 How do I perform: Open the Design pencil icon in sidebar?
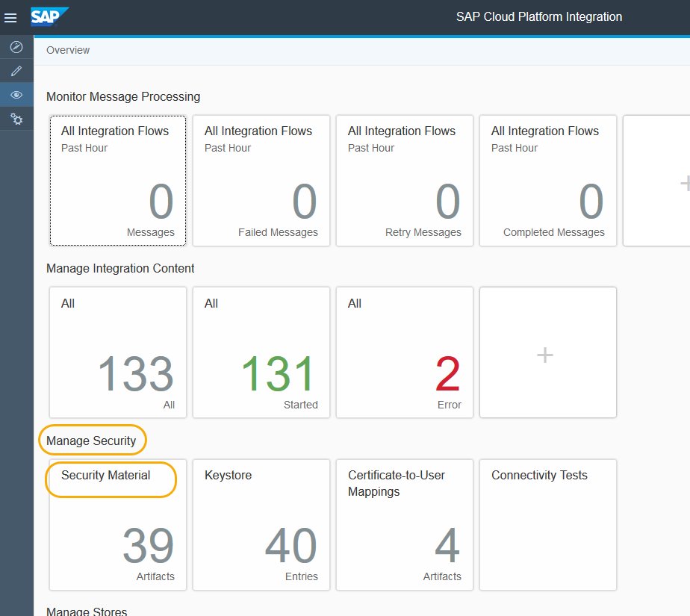(x=16, y=70)
